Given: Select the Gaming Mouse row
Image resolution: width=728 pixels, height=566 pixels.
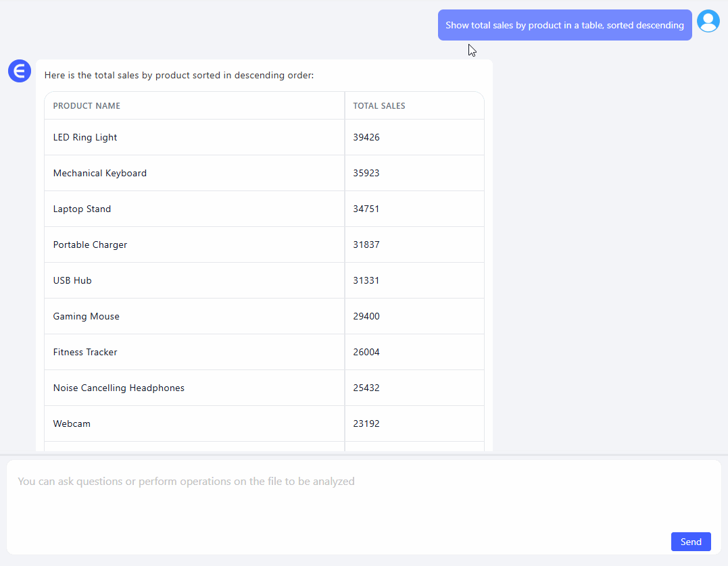Looking at the screenshot, I should 87,316.
